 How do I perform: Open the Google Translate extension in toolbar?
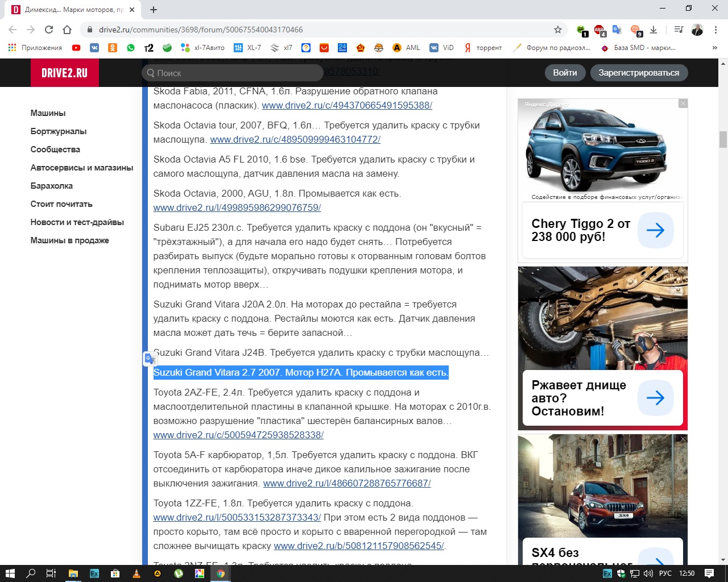tap(617, 30)
